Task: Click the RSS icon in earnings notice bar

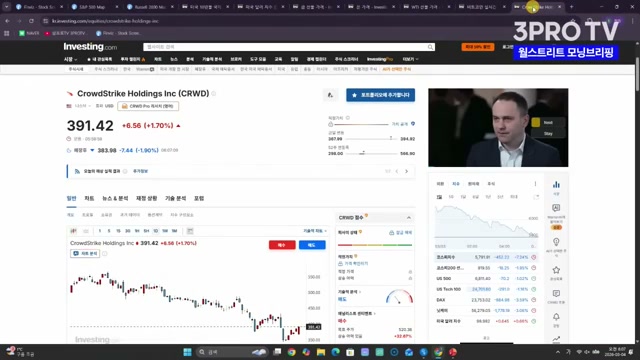Action: [77, 171]
